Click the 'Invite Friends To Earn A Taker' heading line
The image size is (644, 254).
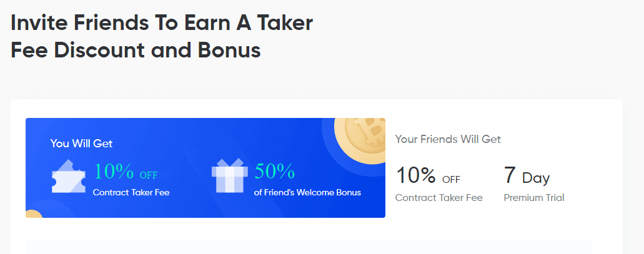tap(162, 23)
